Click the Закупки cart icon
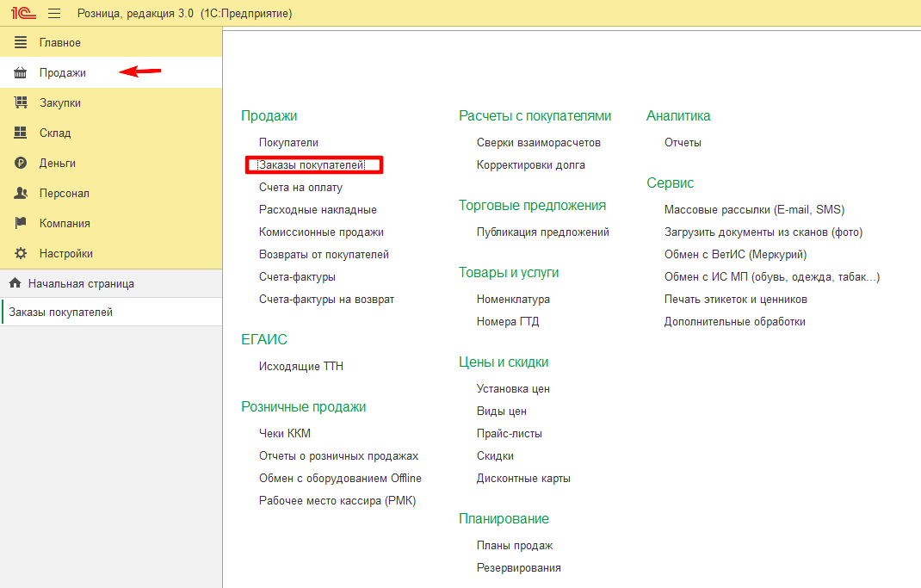921x588 pixels. (x=21, y=102)
